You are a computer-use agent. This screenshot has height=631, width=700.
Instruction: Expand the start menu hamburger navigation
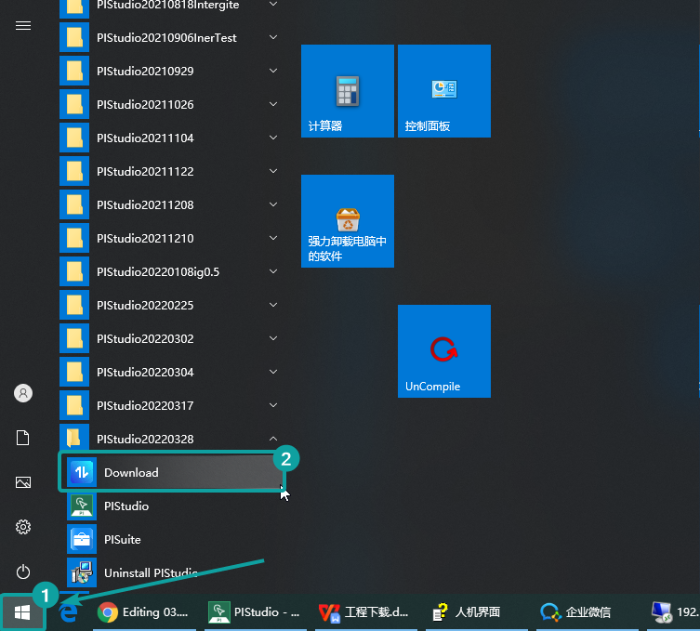23,25
